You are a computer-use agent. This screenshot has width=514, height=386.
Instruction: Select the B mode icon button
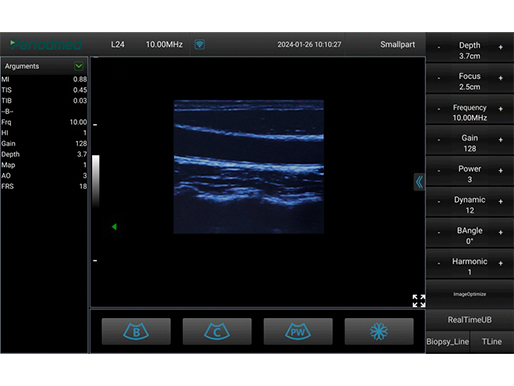tap(136, 331)
